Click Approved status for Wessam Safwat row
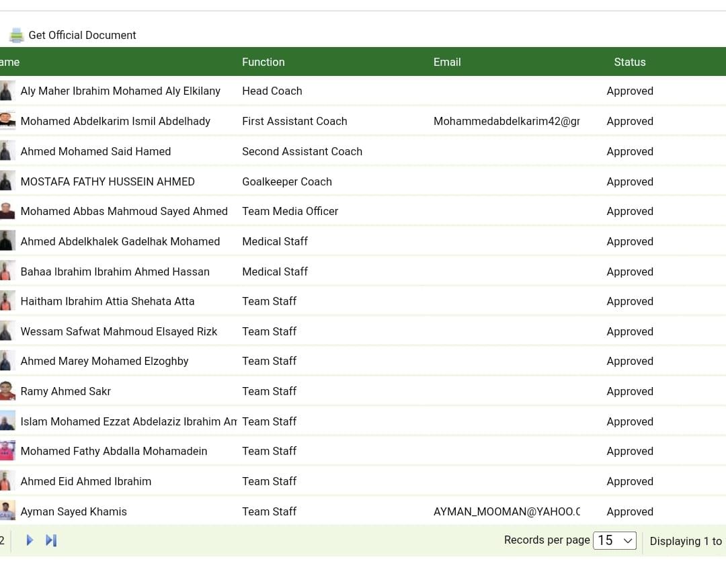 (x=629, y=331)
